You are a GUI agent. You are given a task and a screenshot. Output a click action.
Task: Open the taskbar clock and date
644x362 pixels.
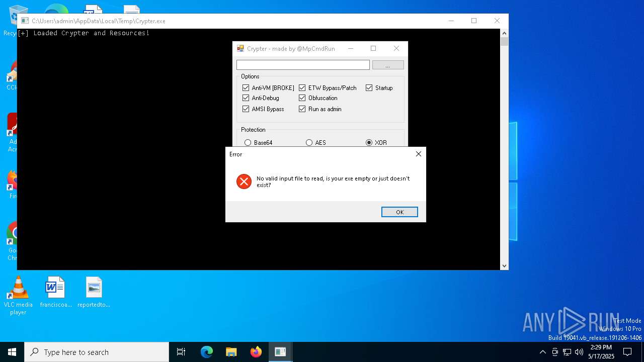click(x=601, y=352)
